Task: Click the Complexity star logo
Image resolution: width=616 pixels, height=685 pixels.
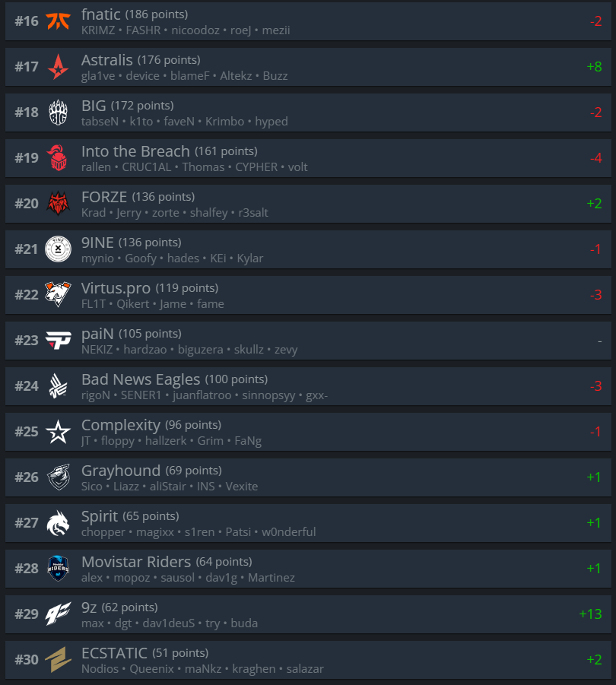Action: pyautogui.click(x=58, y=431)
